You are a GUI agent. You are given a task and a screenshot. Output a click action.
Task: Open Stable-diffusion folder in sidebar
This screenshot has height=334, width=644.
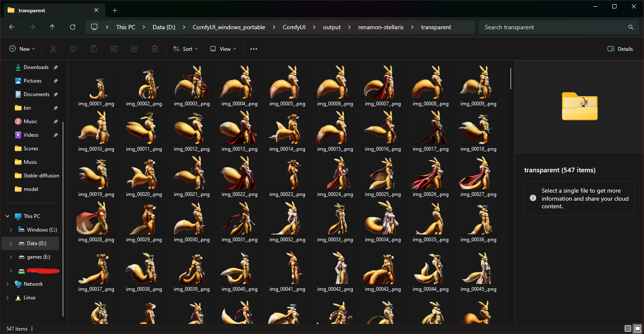[41, 176]
